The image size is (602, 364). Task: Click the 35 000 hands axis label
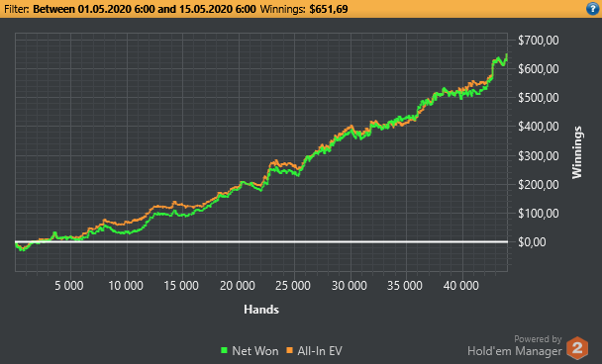[x=405, y=286]
